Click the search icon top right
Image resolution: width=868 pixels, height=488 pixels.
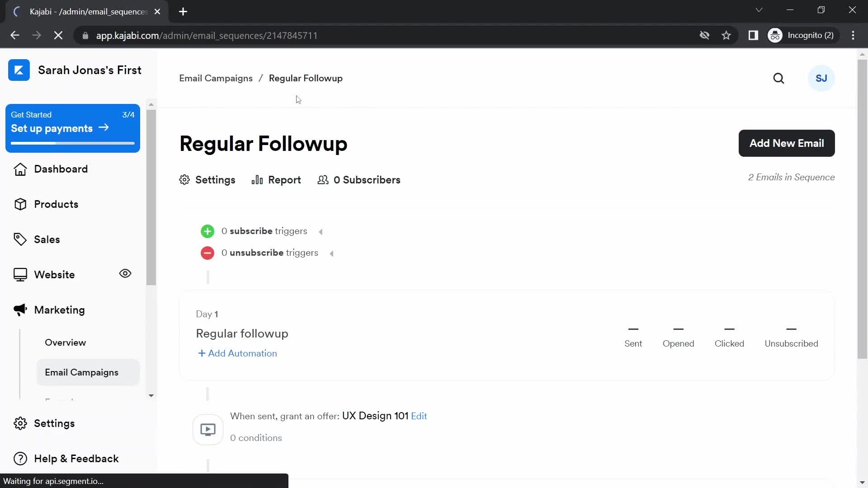coord(778,78)
